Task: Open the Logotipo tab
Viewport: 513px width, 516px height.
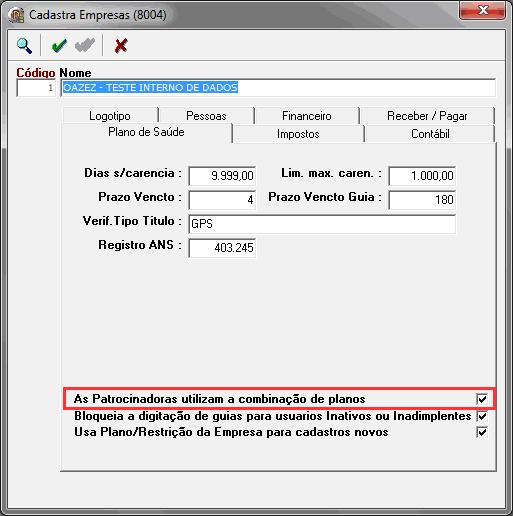Action: [110, 116]
